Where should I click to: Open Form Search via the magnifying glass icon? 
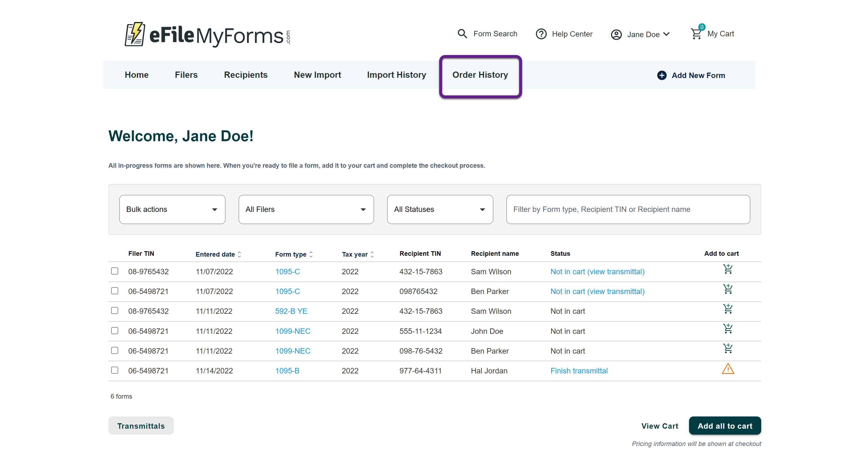click(x=462, y=34)
